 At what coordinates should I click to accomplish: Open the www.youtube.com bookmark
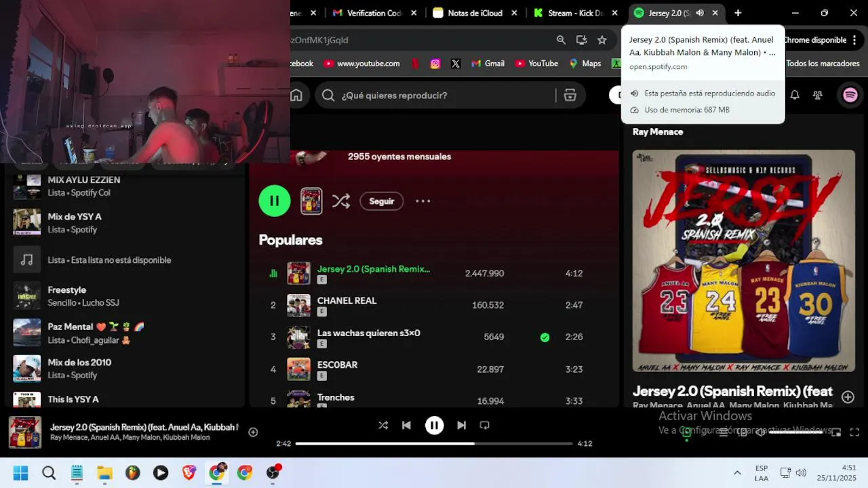[361, 64]
